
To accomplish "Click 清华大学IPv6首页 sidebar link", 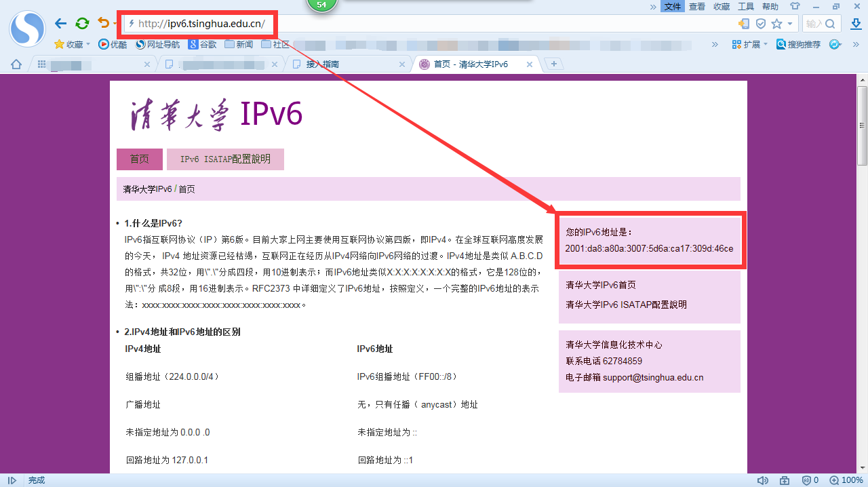I will point(601,285).
